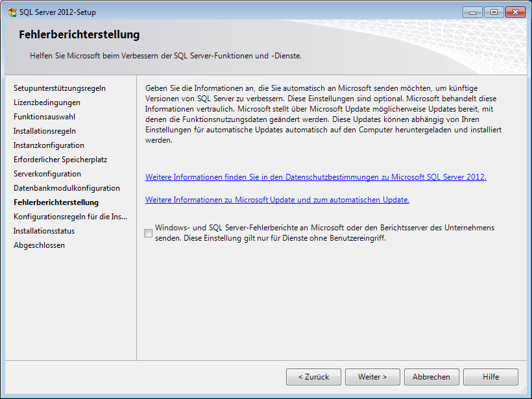Click the current Fehlerberichterstellung step

tap(56, 202)
